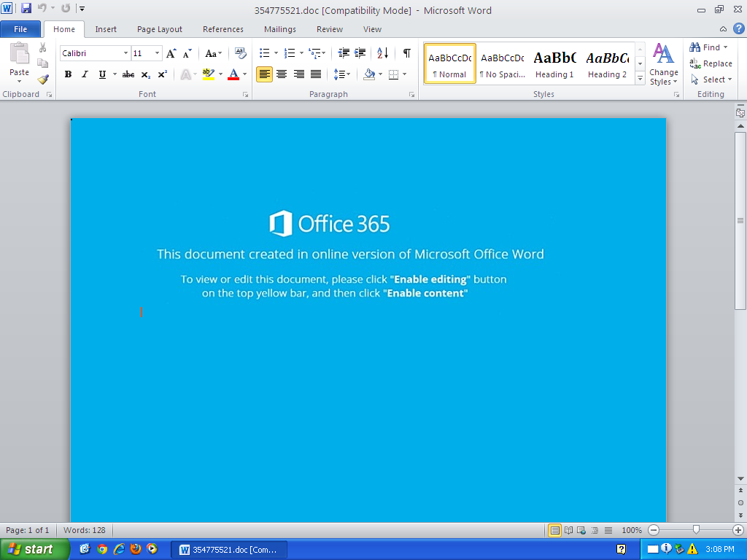Apply superscript formatting
The width and height of the screenshot is (747, 560).
[163, 74]
